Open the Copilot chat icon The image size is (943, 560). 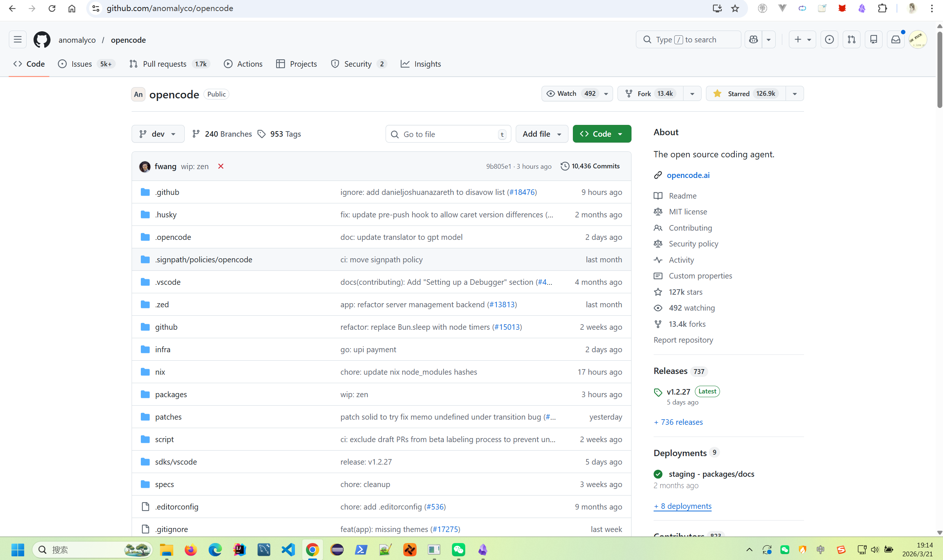tap(754, 40)
